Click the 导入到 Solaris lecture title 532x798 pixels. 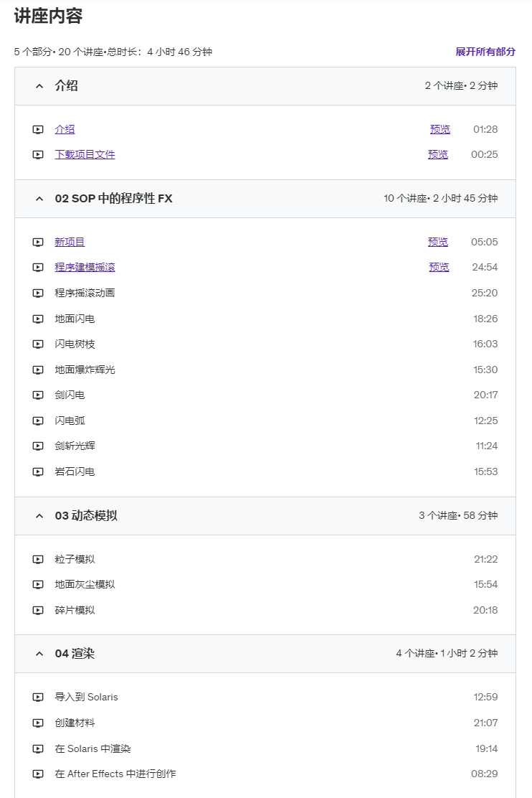pyautogui.click(x=87, y=698)
